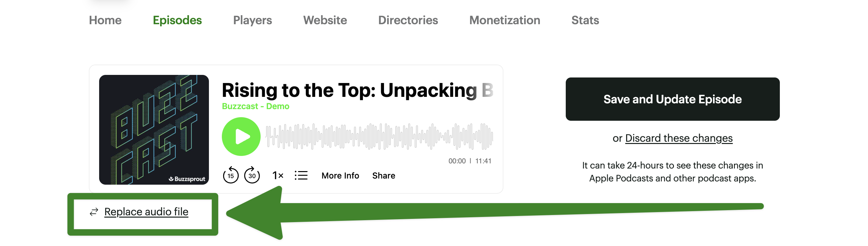Open the Home tab
The image size is (868, 246).
click(105, 20)
